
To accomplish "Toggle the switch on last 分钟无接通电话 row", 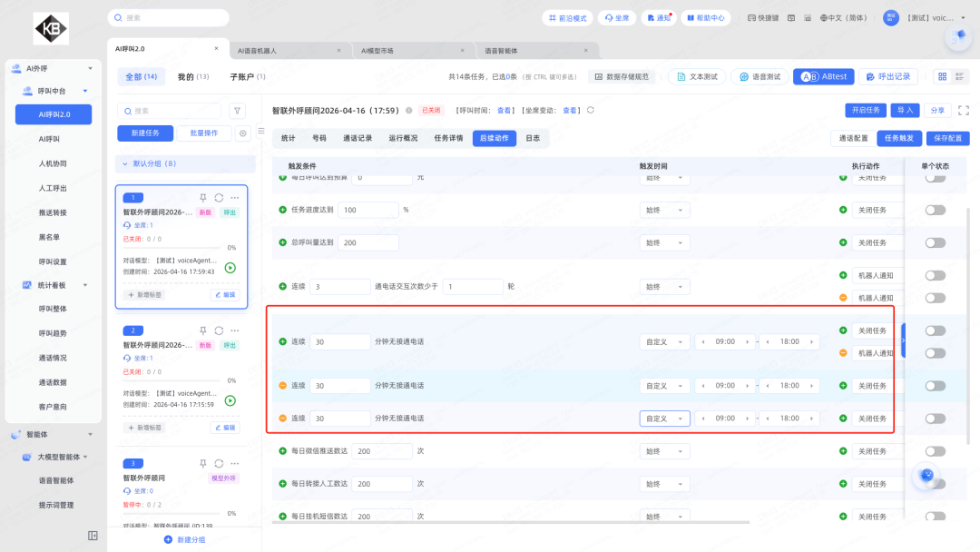I will point(935,419).
